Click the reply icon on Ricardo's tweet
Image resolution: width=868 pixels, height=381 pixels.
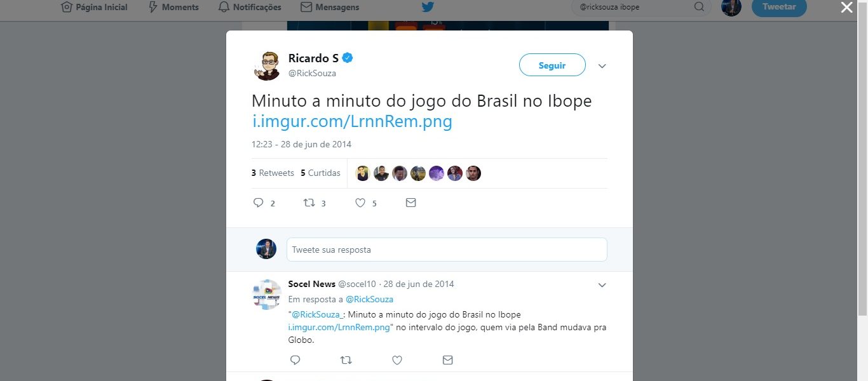pyautogui.click(x=258, y=203)
